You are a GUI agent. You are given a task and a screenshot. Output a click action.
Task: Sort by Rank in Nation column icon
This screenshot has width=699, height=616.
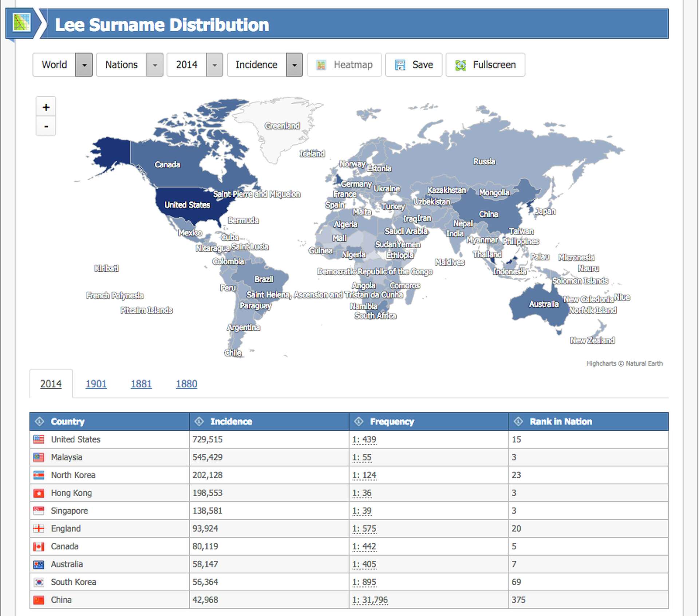518,421
